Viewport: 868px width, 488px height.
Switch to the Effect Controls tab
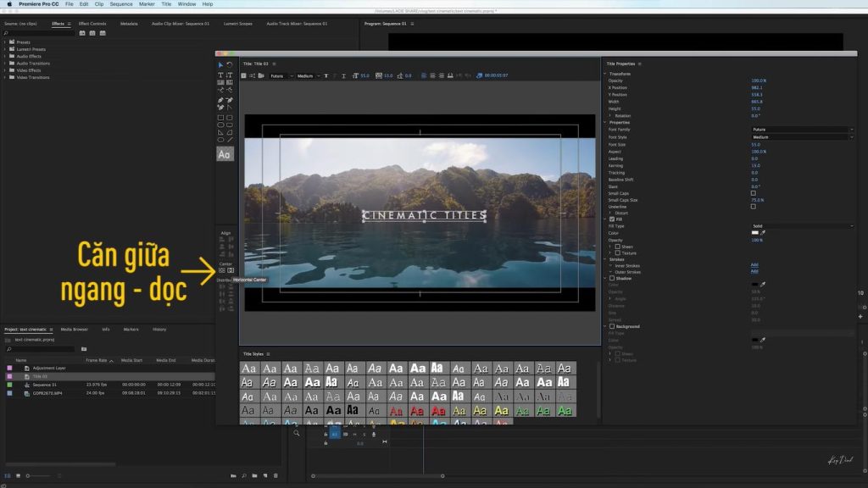pos(92,24)
